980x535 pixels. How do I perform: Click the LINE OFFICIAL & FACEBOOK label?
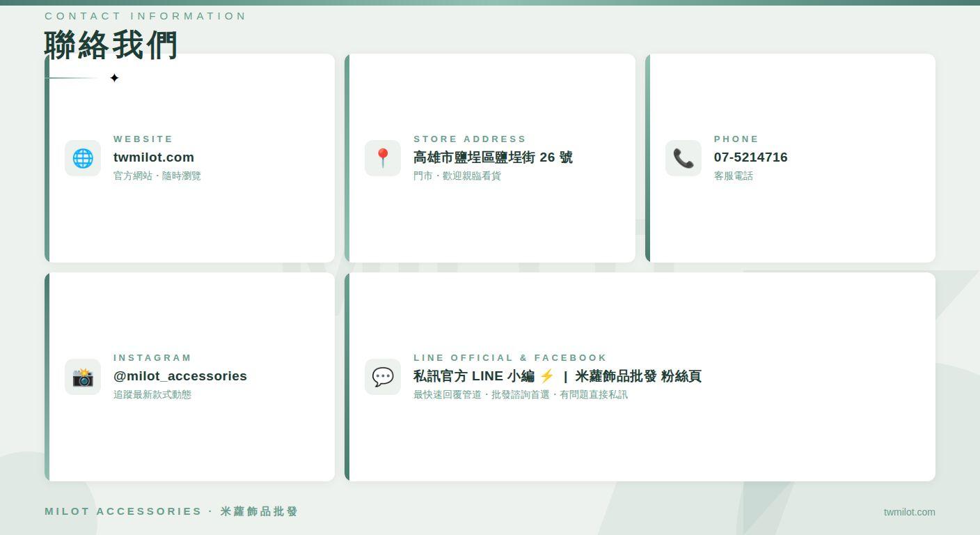510,358
